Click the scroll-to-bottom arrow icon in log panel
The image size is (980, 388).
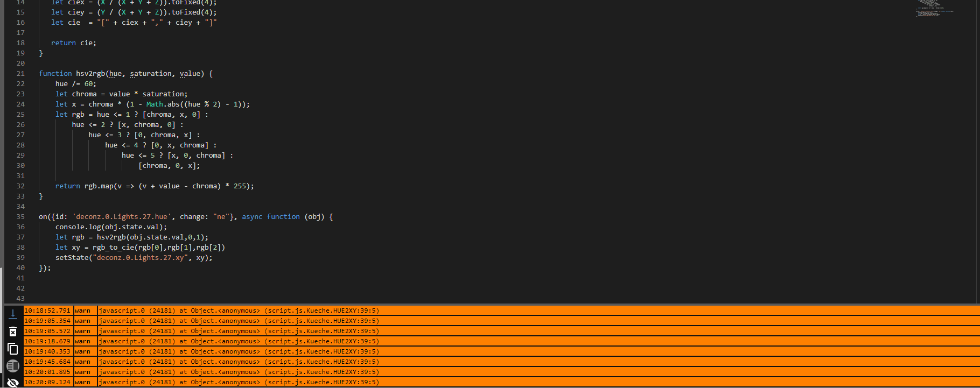(13, 314)
